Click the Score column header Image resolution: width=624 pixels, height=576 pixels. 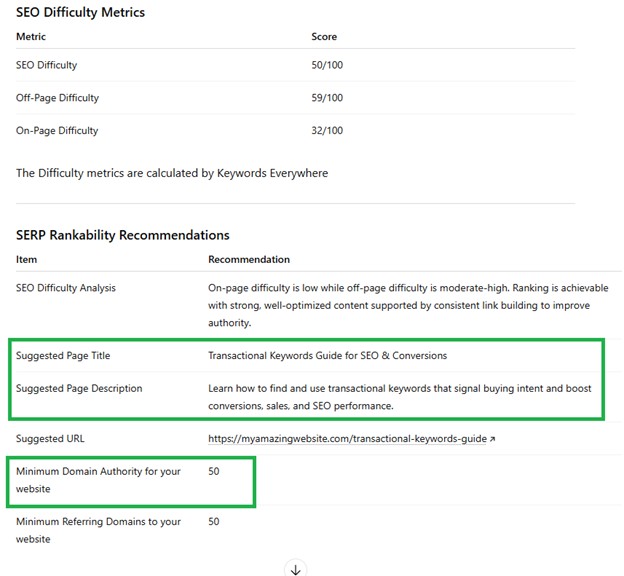click(x=324, y=37)
